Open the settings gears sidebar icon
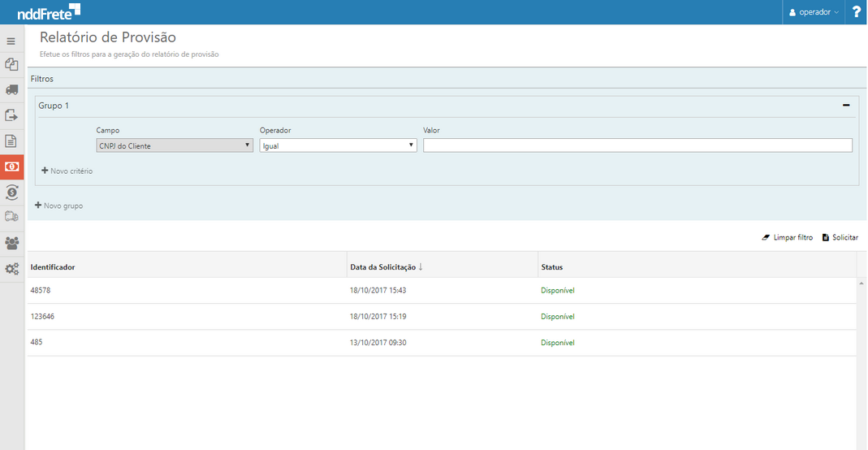The height and width of the screenshot is (450, 868). (x=11, y=268)
